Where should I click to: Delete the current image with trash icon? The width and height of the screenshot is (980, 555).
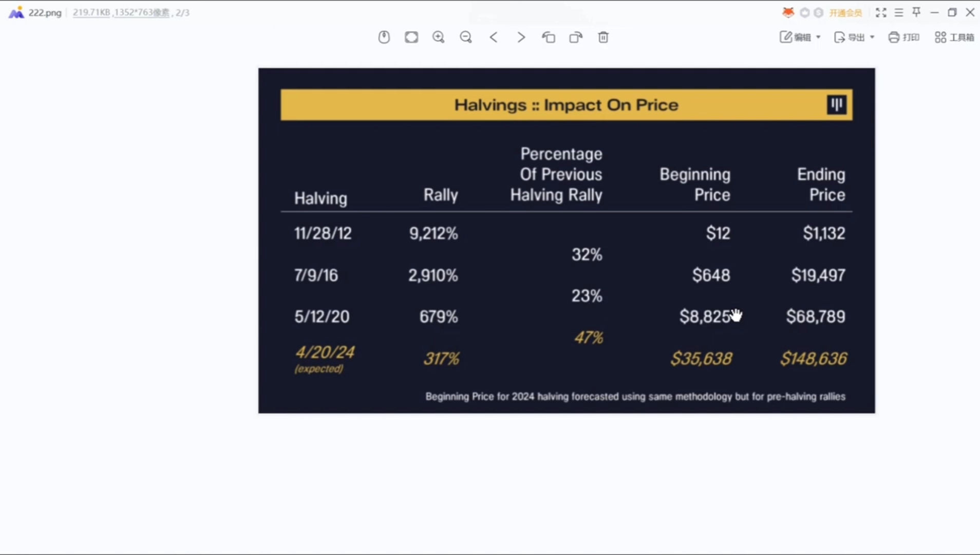click(x=604, y=37)
